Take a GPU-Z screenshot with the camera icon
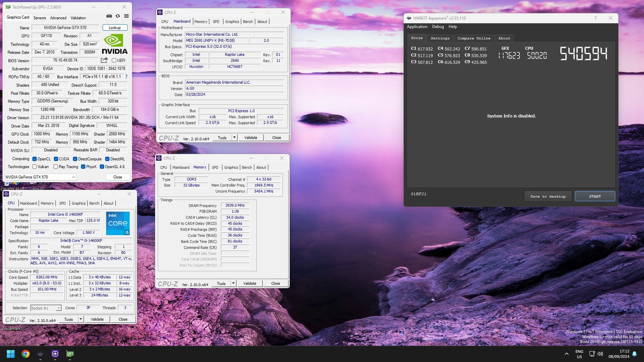The image size is (644, 362). point(109,16)
